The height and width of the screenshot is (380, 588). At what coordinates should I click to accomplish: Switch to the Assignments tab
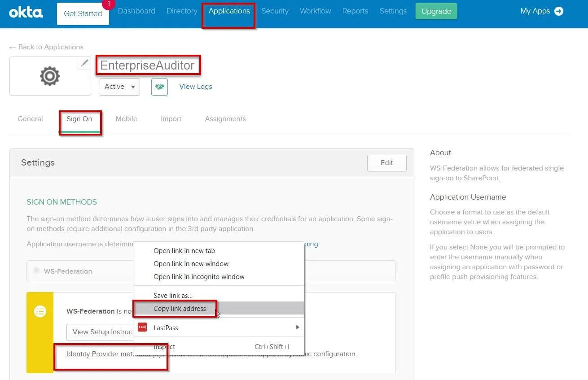tap(225, 119)
